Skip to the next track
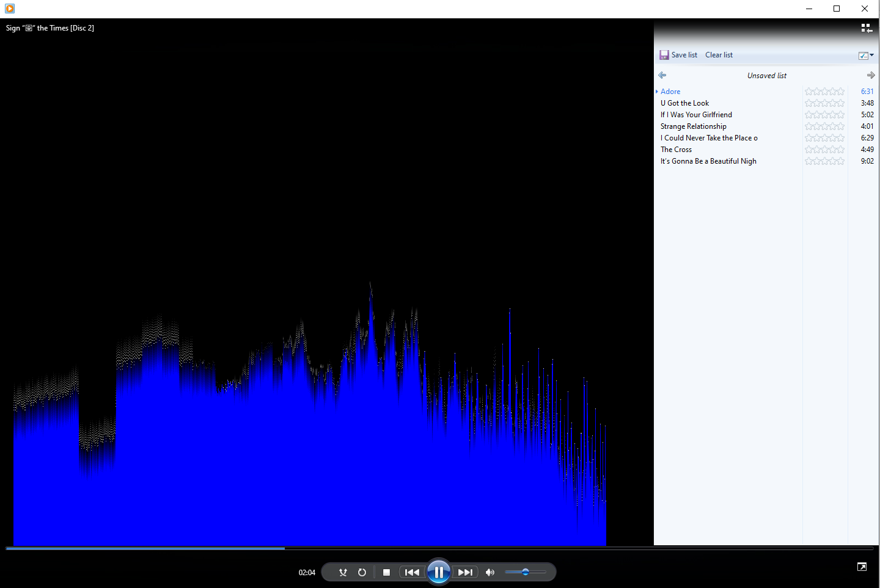The height and width of the screenshot is (588, 880). tap(465, 572)
